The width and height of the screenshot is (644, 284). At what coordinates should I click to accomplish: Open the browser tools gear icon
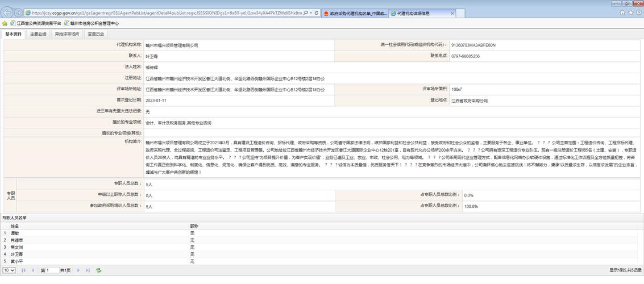[x=638, y=12]
